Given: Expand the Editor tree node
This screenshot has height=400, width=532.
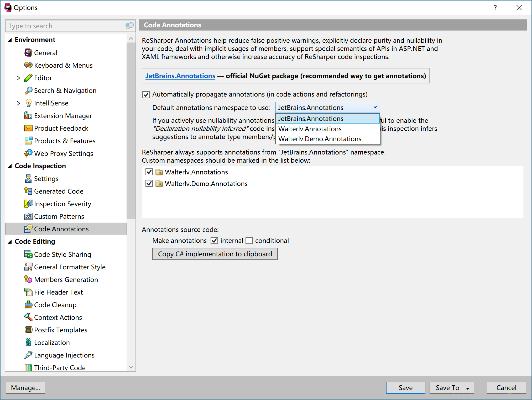Looking at the screenshot, I should [x=18, y=78].
